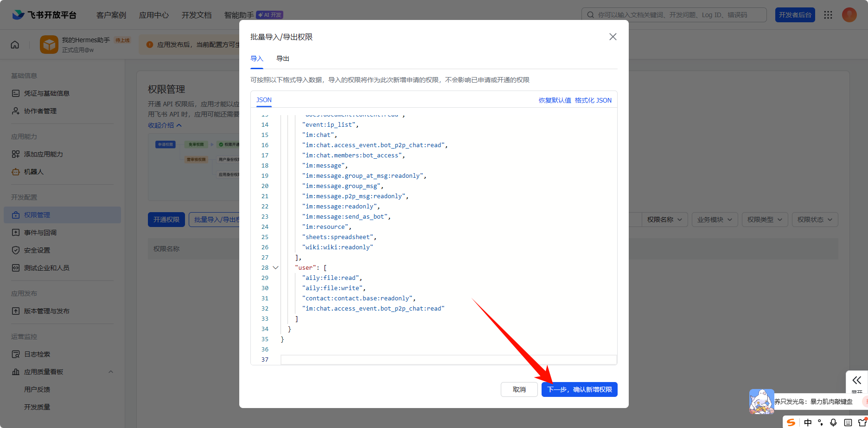This screenshot has height=428, width=868.
Task: Open the 权限状态 filter dropdown
Action: point(815,220)
